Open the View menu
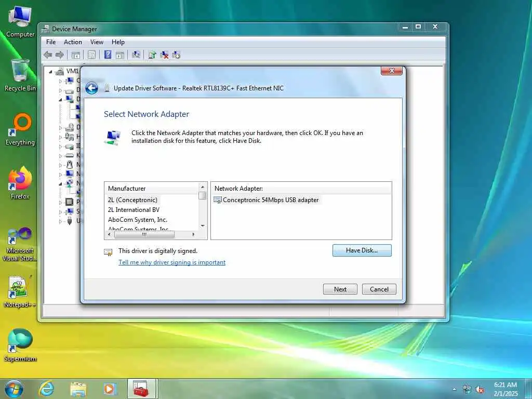The image size is (532, 399). click(x=97, y=42)
